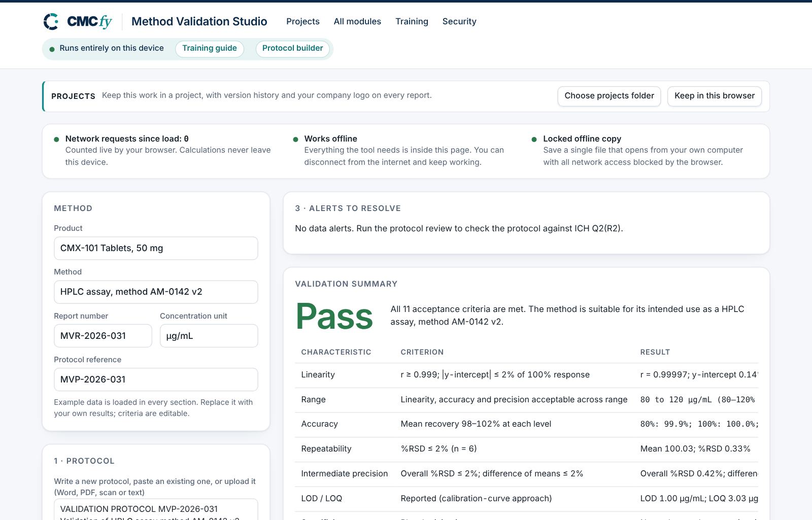Click the Pass verdict text
This screenshot has height=520, width=812.
(334, 317)
